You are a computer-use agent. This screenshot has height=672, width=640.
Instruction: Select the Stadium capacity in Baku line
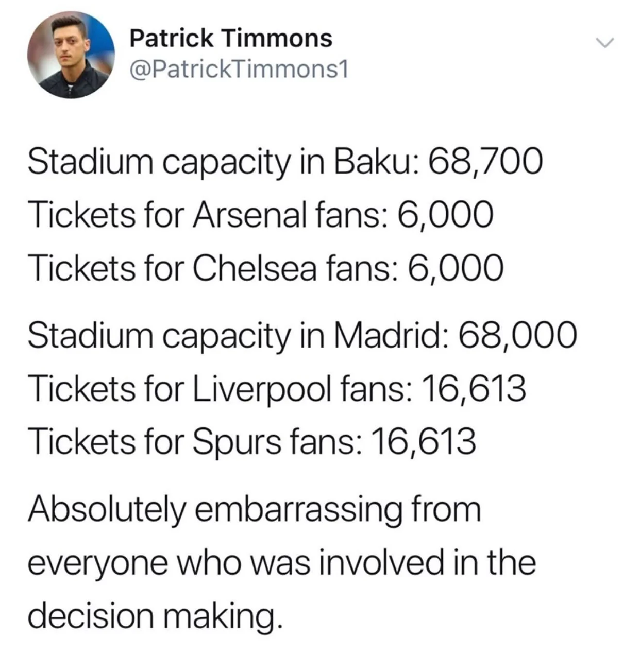coord(285,162)
